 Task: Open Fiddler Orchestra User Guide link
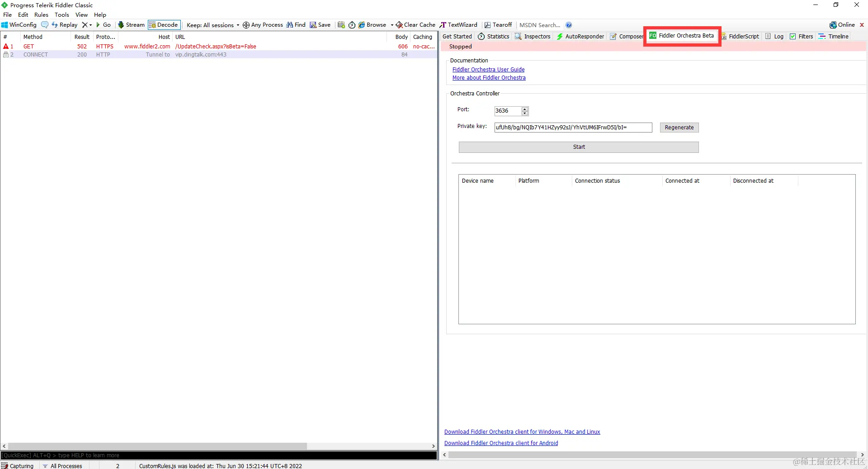click(488, 70)
